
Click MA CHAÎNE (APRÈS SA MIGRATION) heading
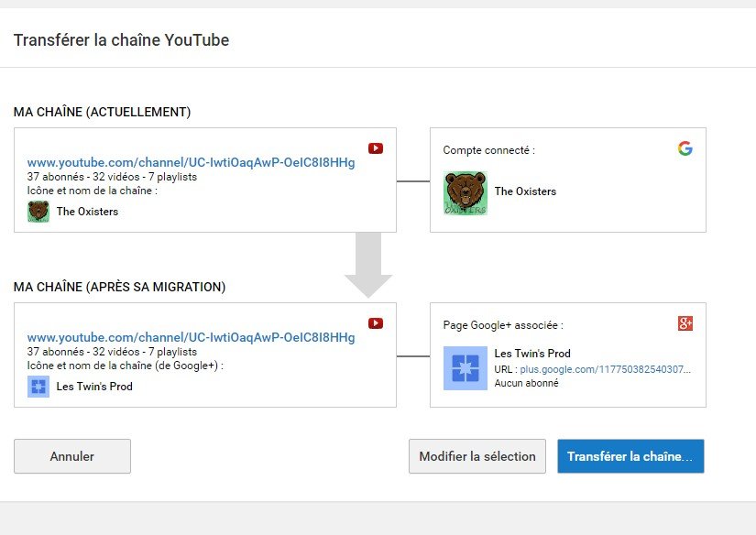coord(119,287)
